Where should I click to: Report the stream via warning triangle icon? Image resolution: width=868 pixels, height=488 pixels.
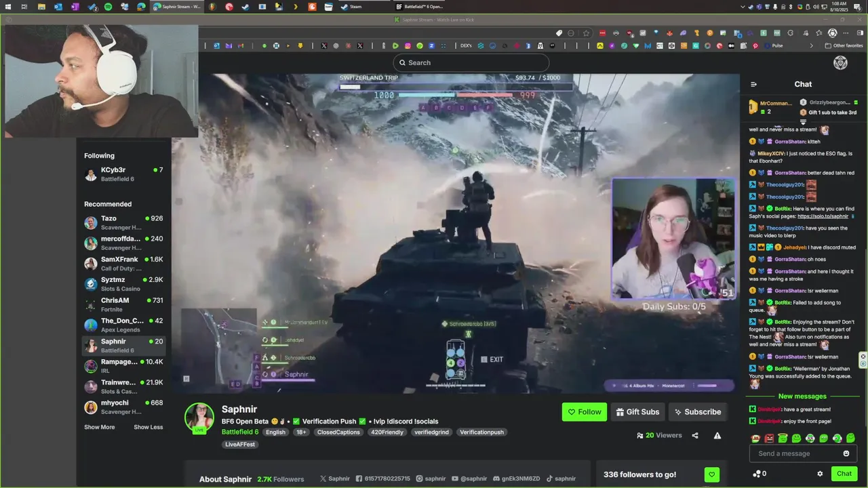coord(717,435)
